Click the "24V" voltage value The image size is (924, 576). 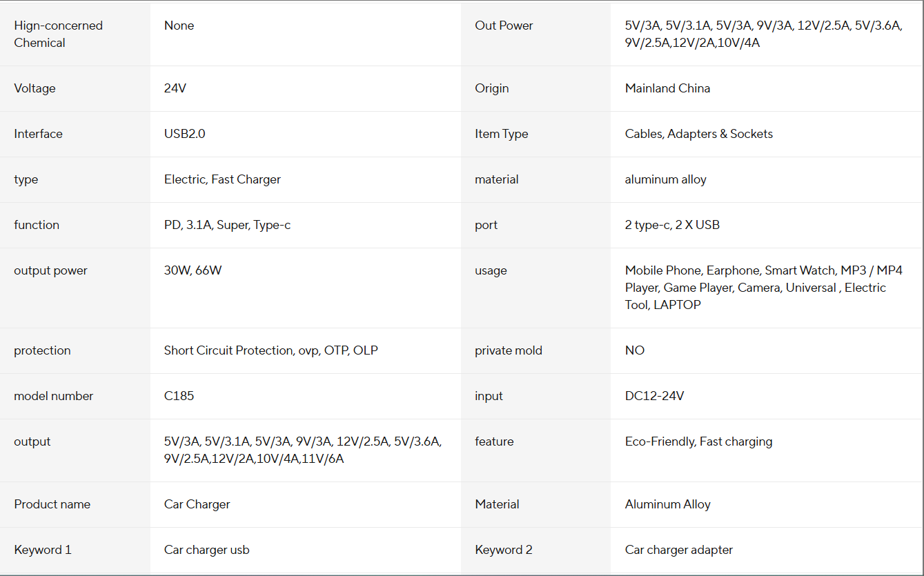click(x=175, y=88)
